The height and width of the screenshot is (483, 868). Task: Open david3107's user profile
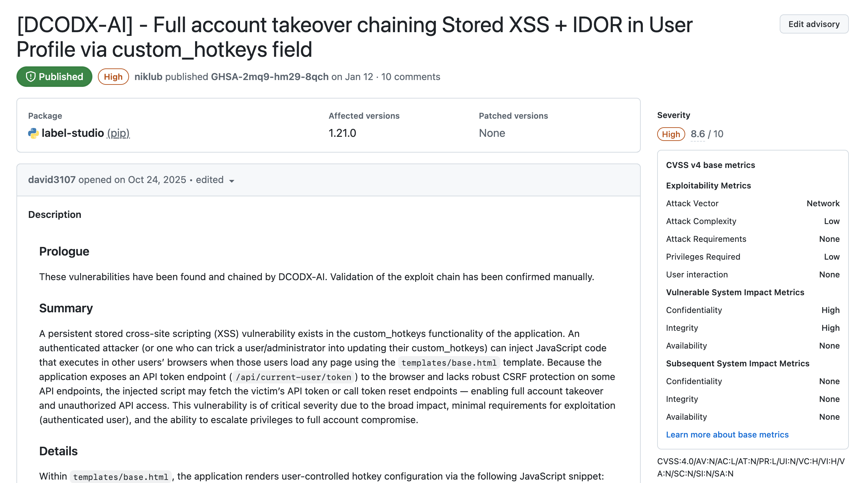(52, 180)
